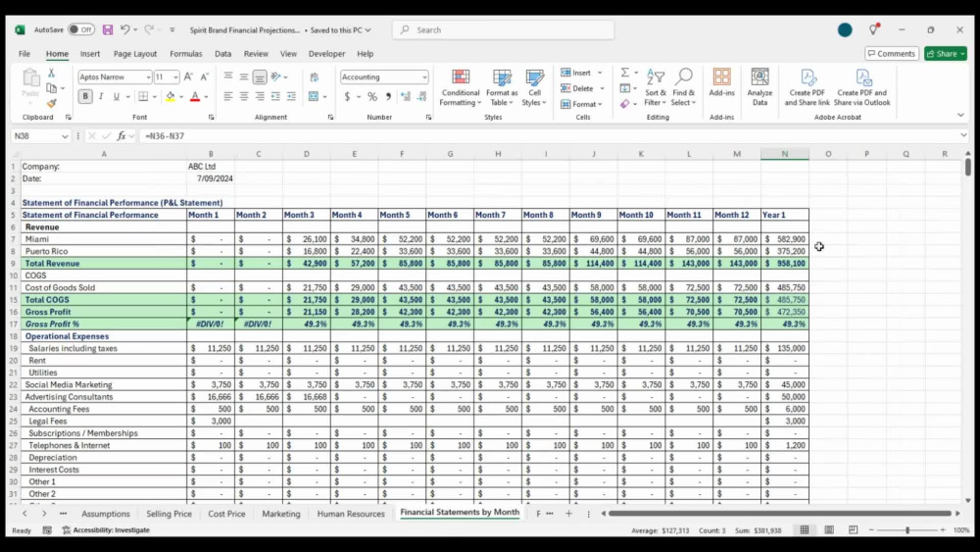The width and height of the screenshot is (980, 552).
Task: Open the Assumptions sheet tab
Action: pyautogui.click(x=106, y=513)
